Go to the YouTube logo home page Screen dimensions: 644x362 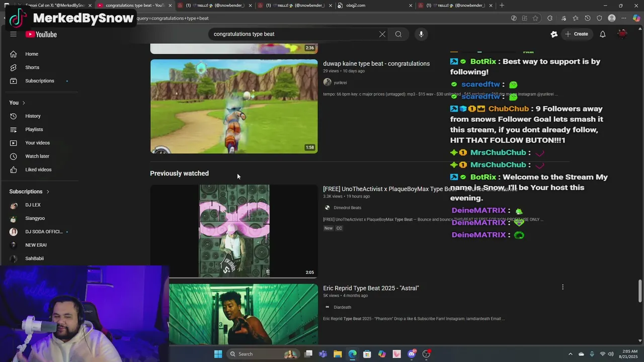coord(41,34)
